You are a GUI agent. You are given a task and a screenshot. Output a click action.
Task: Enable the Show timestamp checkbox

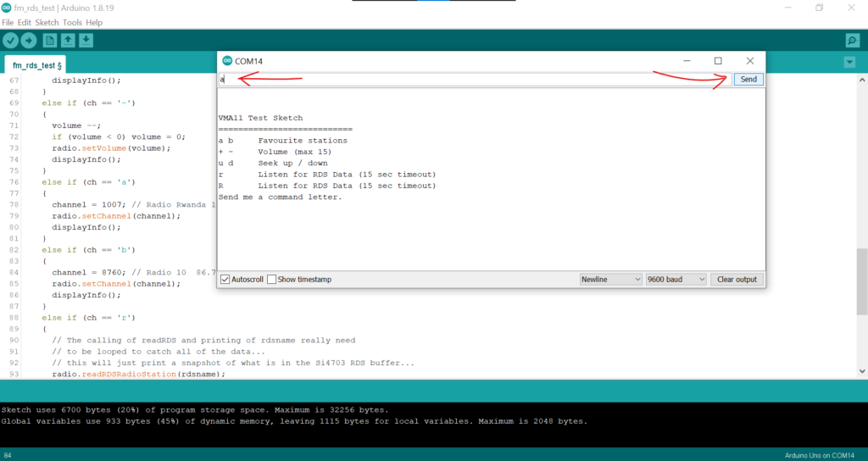pyautogui.click(x=272, y=280)
